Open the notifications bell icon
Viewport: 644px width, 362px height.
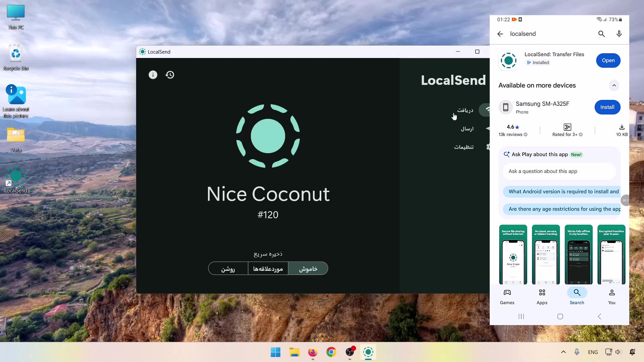(632, 352)
